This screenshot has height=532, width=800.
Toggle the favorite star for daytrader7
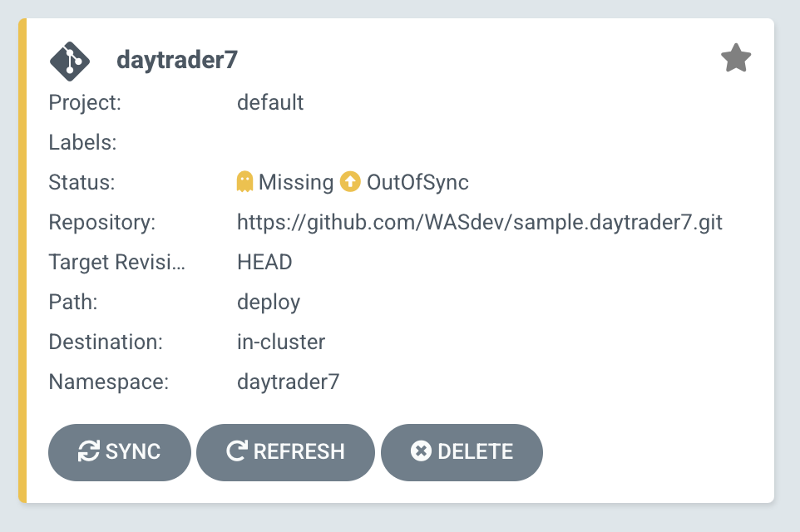click(736, 58)
